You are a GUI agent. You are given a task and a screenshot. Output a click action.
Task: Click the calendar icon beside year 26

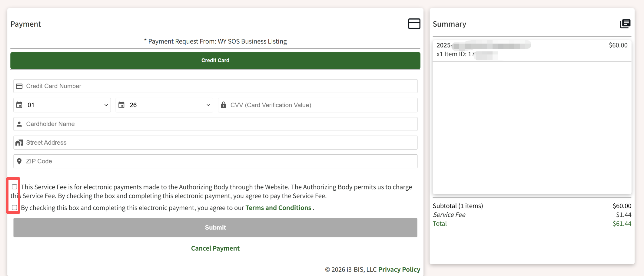click(121, 105)
